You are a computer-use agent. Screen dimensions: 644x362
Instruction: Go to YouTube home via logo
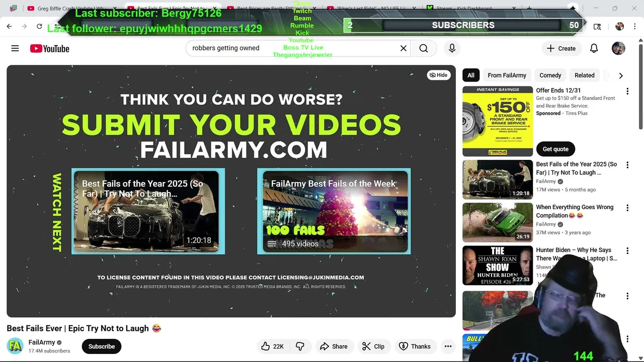point(49,48)
